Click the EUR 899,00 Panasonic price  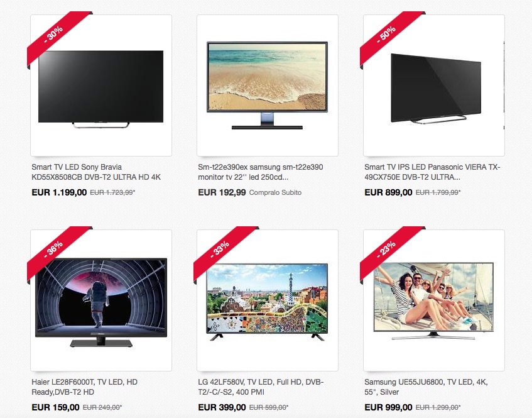click(388, 192)
